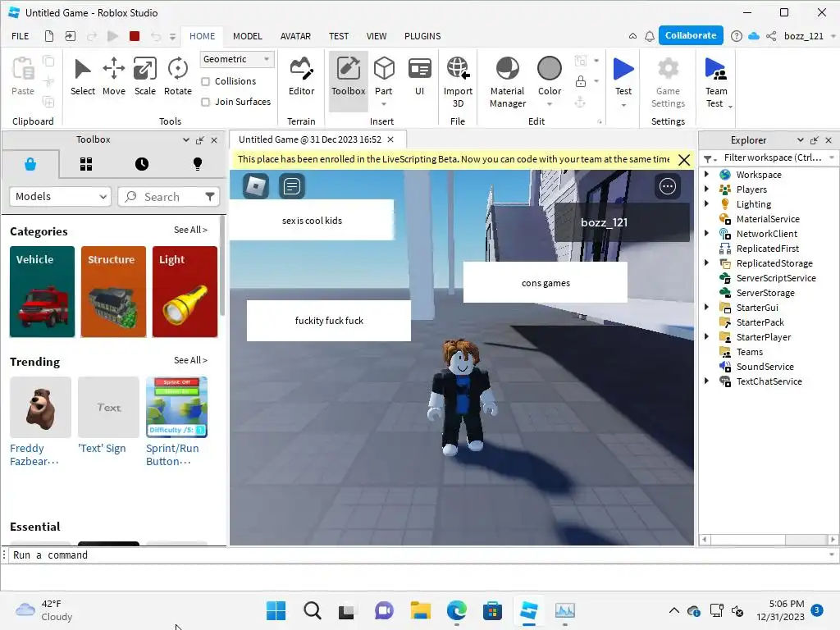Viewport: 840px width, 630px height.
Task: Switch to the VIEW tab
Action: (376, 36)
